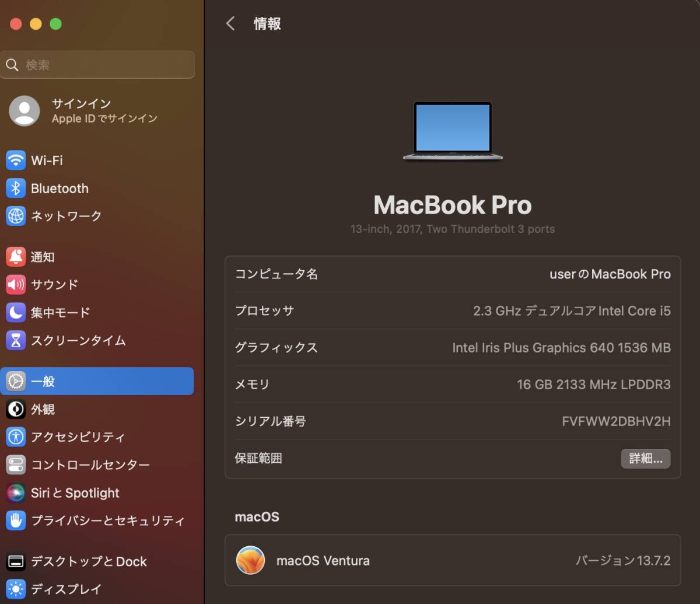This screenshot has height=604, width=700.
Task: Minimize window with yellow button
Action: 36,24
